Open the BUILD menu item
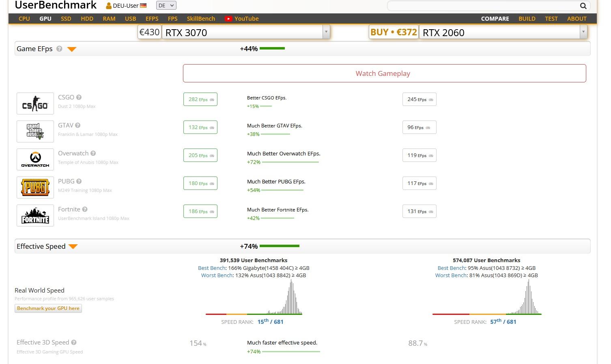The width and height of the screenshot is (611, 364). 527,19
